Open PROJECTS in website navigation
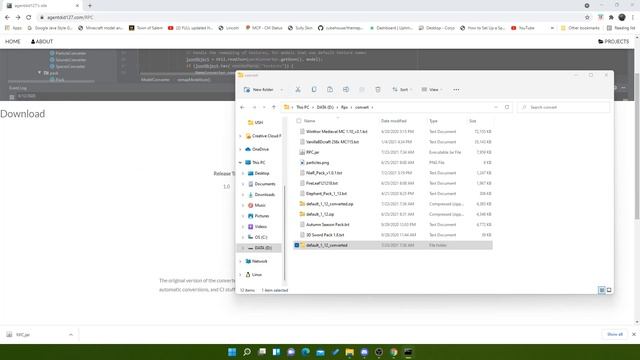 pos(613,42)
